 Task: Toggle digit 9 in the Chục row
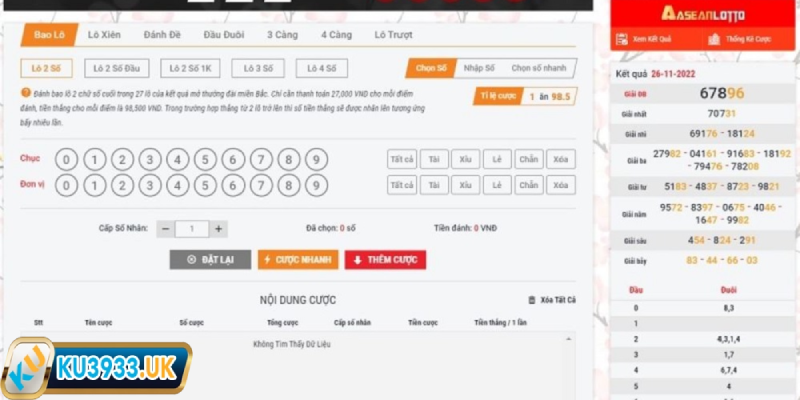click(316, 160)
